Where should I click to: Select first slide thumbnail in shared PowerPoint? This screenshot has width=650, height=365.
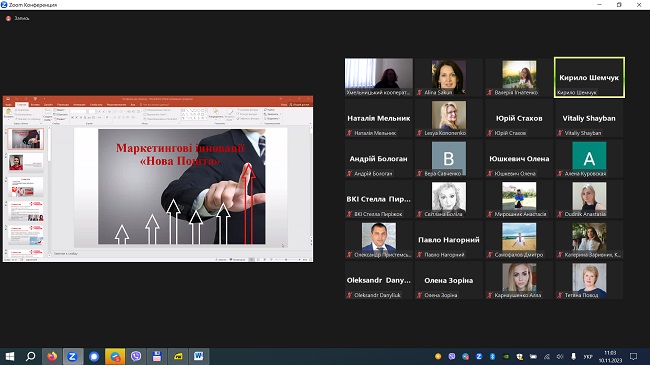[x=26, y=139]
